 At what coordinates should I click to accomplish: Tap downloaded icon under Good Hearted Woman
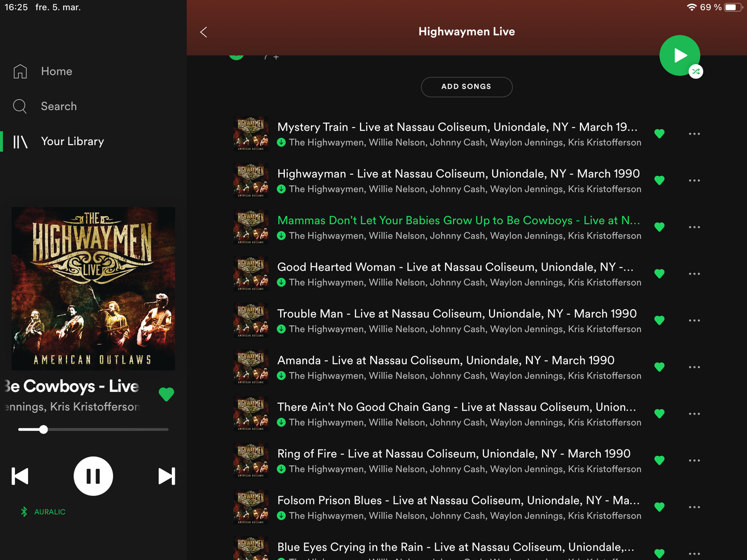pyautogui.click(x=281, y=283)
